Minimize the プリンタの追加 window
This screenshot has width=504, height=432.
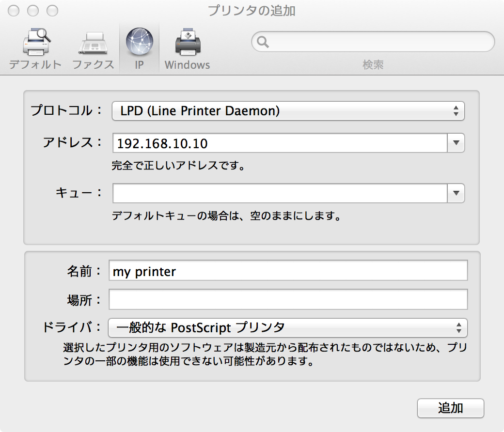[x=33, y=11]
